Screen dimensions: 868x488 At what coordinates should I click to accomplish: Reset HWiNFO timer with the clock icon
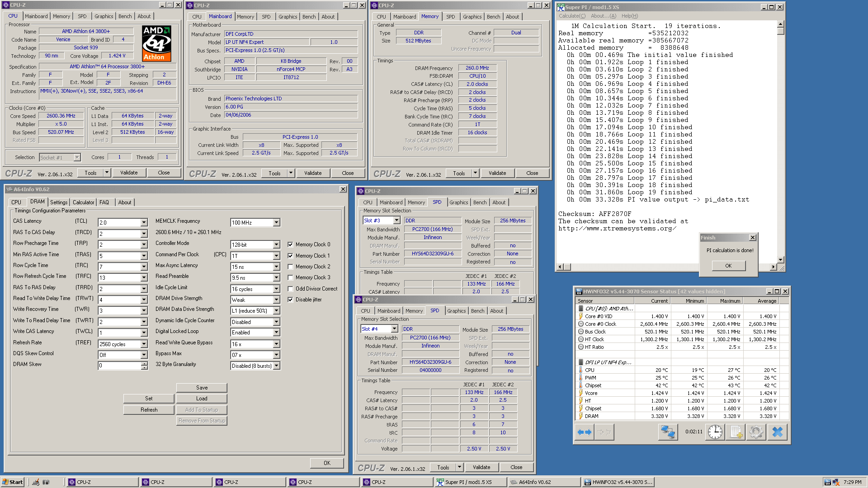tap(715, 432)
